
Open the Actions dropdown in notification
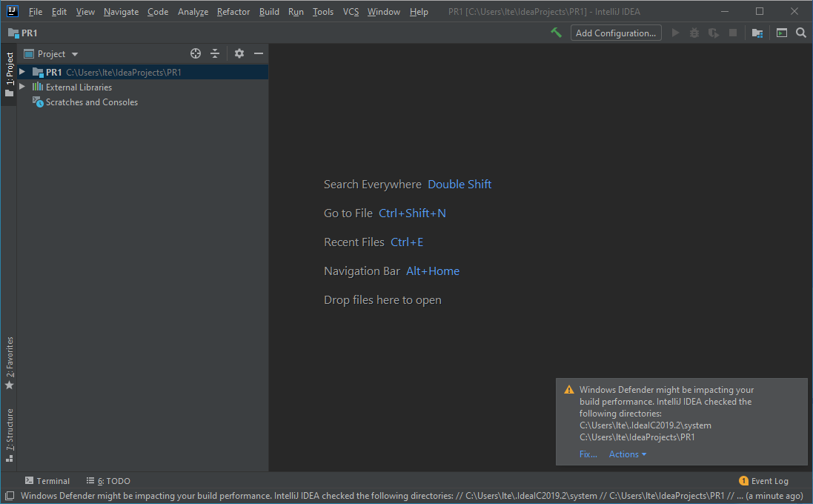[x=628, y=454]
